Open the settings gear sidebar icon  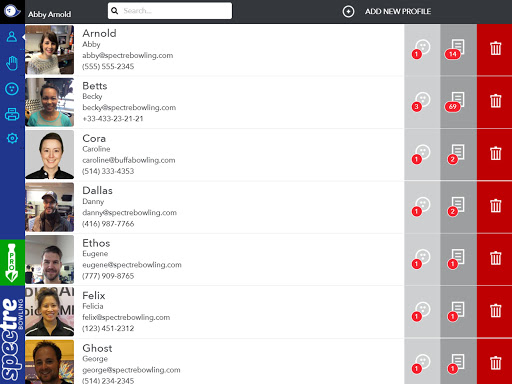pyautogui.click(x=12, y=138)
